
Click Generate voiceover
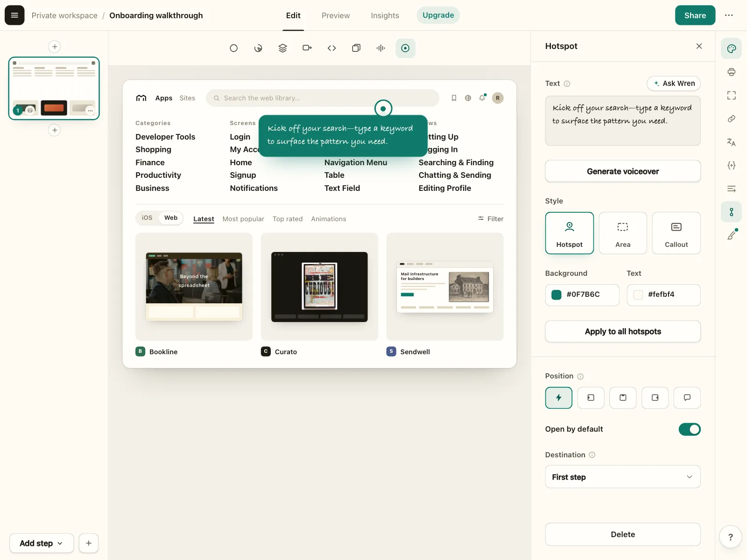pos(623,171)
